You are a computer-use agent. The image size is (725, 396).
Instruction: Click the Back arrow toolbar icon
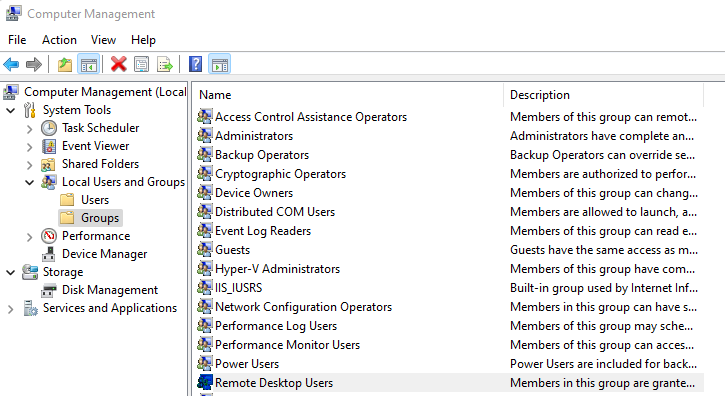11,64
